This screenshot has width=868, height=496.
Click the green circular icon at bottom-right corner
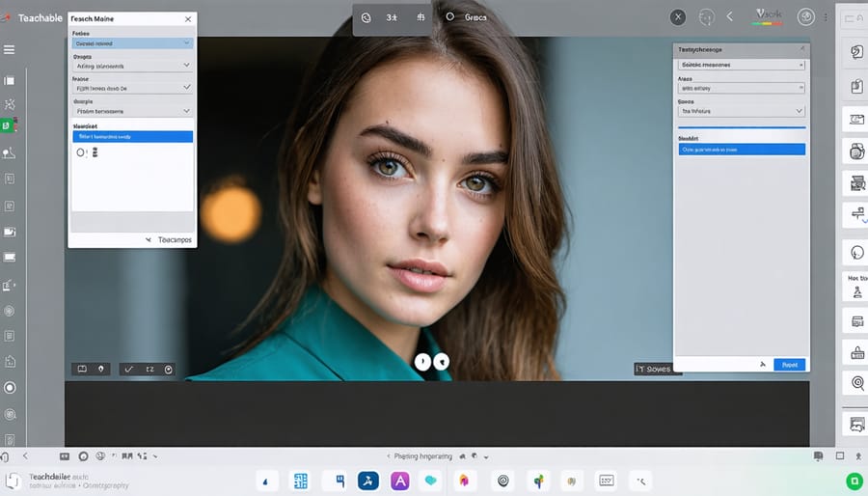click(854, 481)
